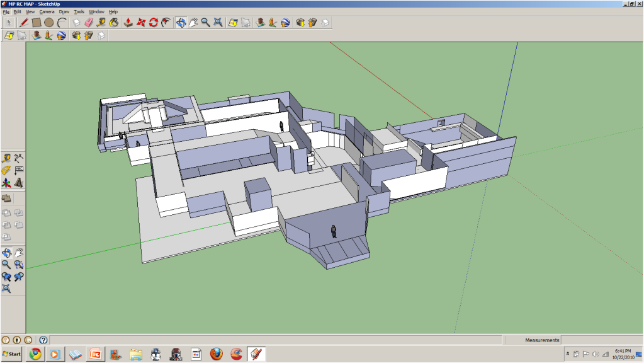Select the Circle drawing tool

click(x=49, y=23)
